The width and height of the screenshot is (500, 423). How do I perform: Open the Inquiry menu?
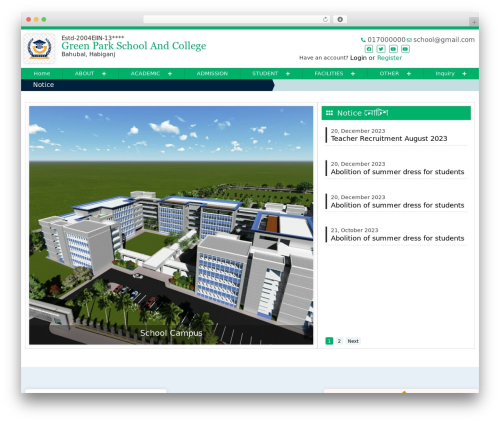pyautogui.click(x=445, y=74)
